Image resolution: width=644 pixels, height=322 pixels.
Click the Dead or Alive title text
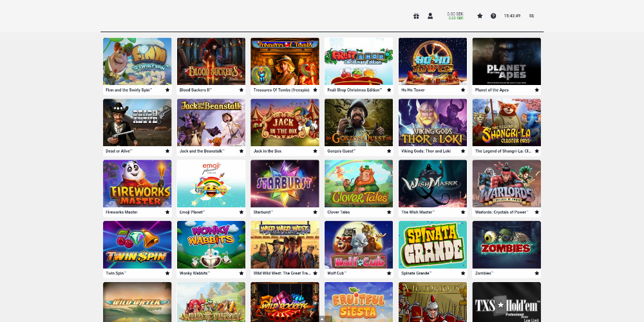point(119,151)
